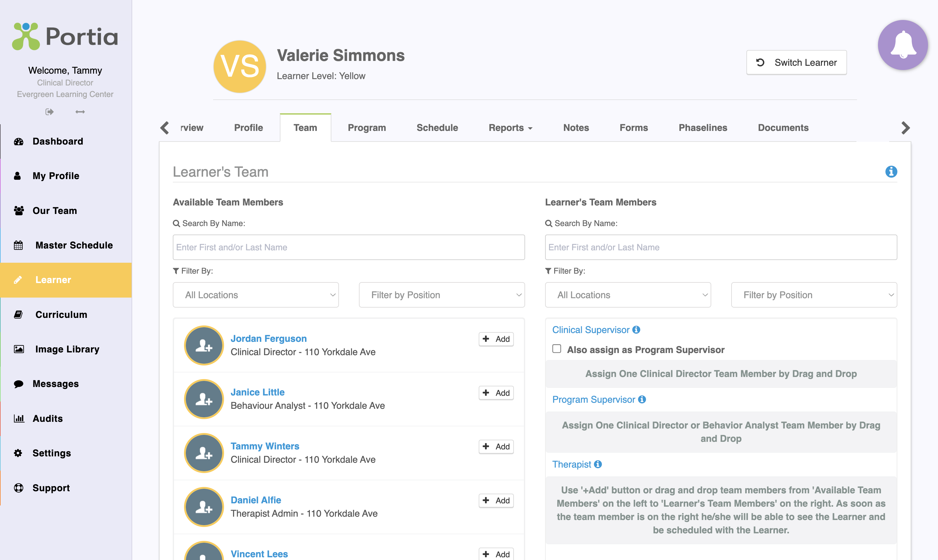Click the Switch Learner button
The width and height of the screenshot is (938, 560).
(x=796, y=63)
